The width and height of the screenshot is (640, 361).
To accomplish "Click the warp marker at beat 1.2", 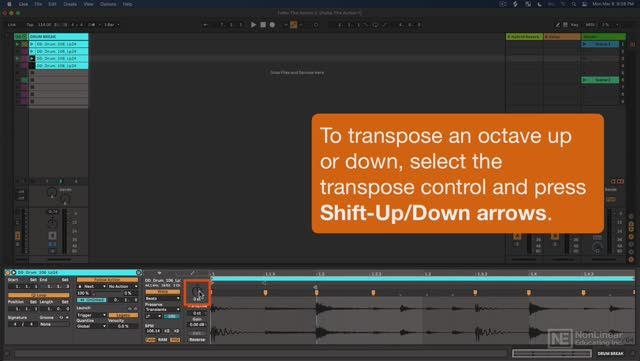I will (x=316, y=292).
